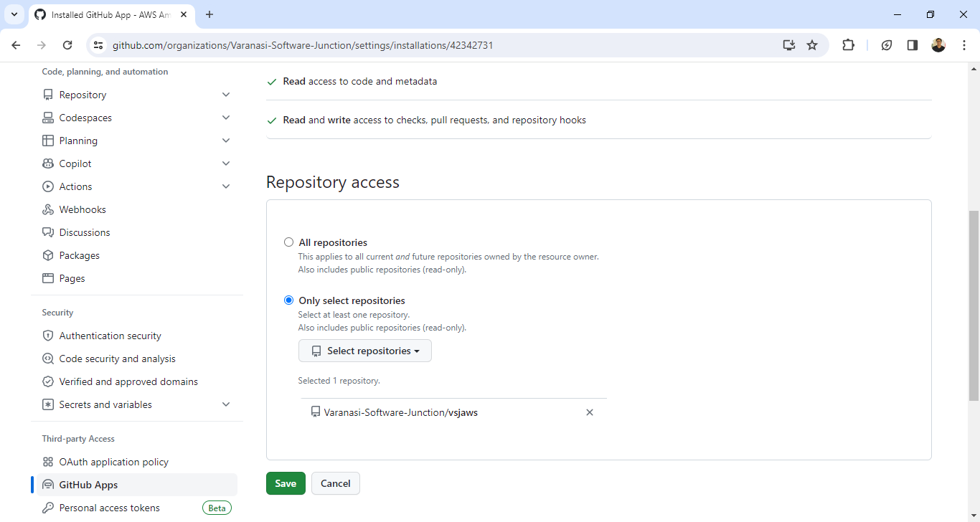Viewport: 980px width, 522px height.
Task: Open a new browser tab
Action: [209, 14]
